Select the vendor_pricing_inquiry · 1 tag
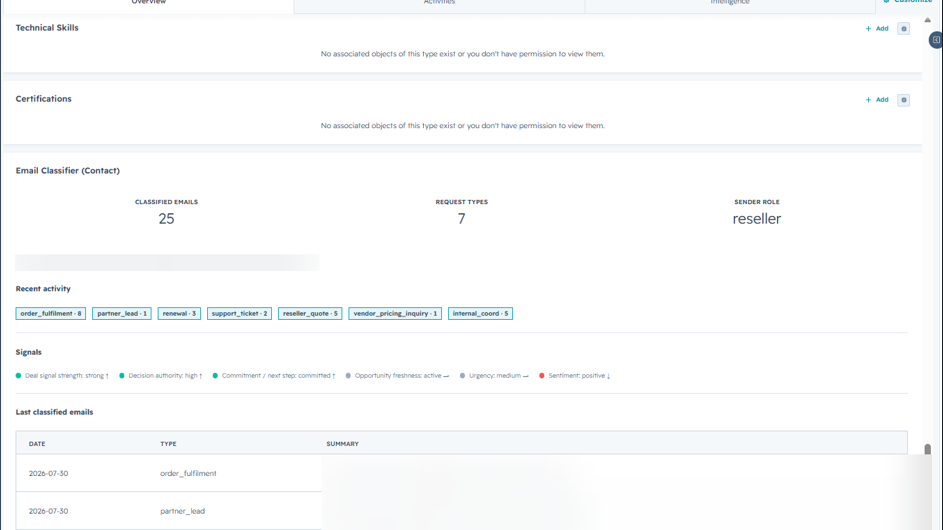 point(395,313)
